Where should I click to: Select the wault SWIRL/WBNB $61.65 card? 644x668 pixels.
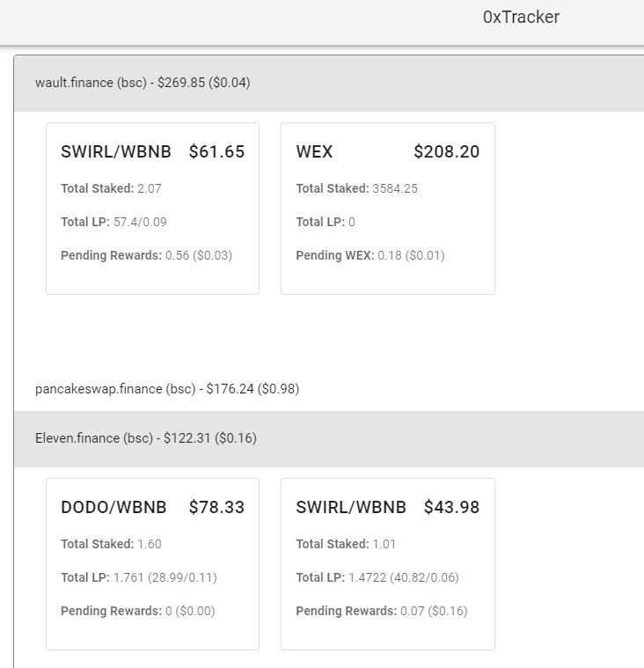tap(152, 209)
